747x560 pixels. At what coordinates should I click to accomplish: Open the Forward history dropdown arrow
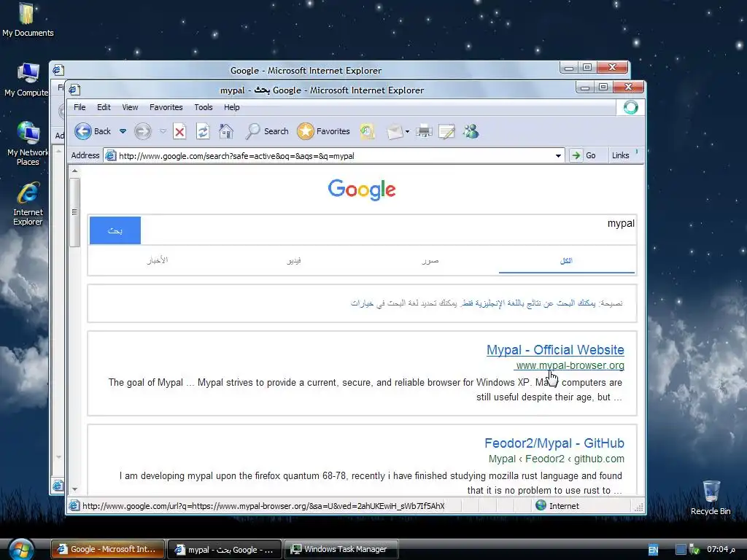click(x=163, y=131)
